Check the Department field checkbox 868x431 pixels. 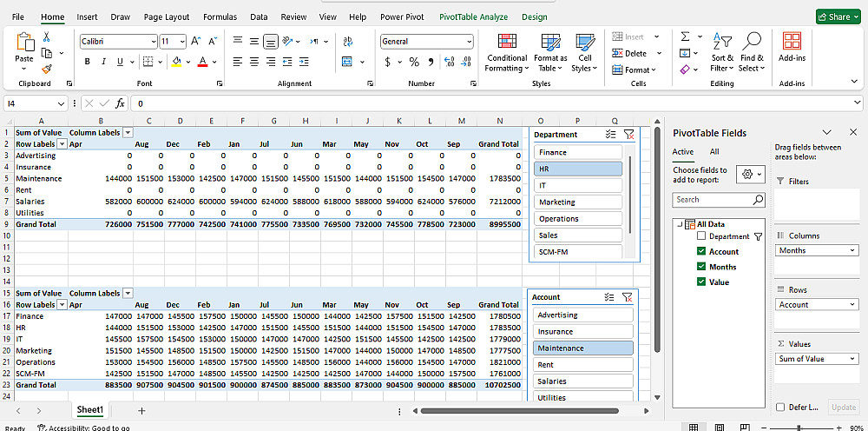[x=701, y=236]
